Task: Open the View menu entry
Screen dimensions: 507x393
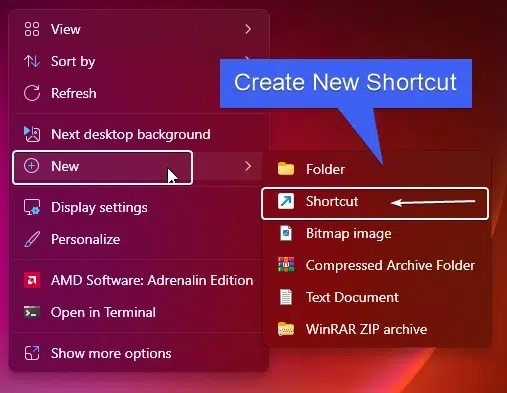Action: (139, 29)
